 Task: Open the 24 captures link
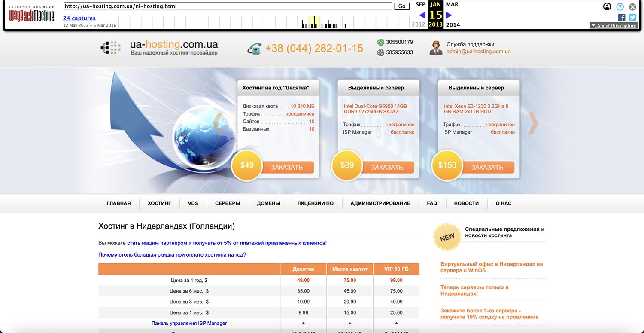(79, 18)
